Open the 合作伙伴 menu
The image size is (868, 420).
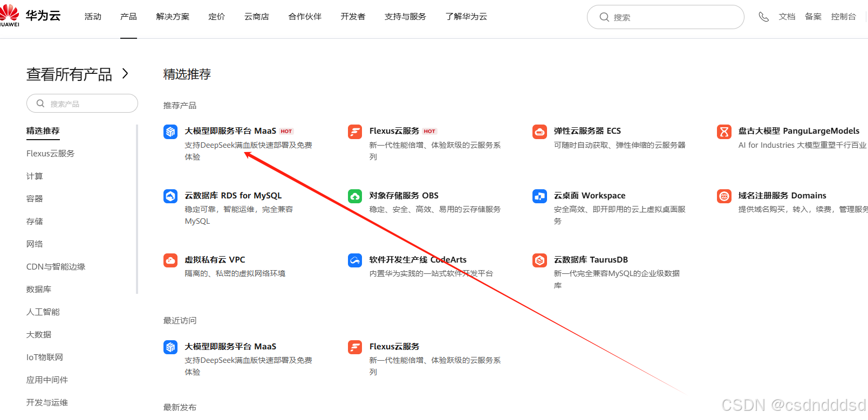coord(305,17)
